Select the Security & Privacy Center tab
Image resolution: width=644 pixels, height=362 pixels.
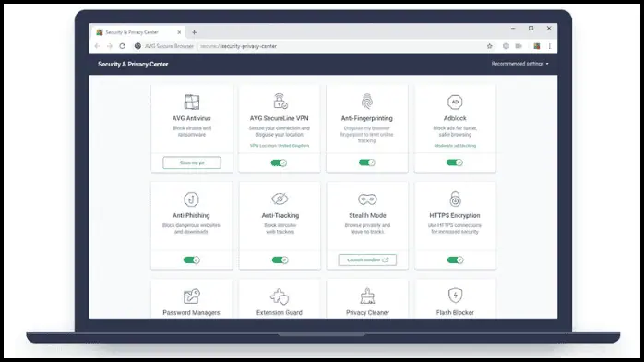click(x=137, y=32)
